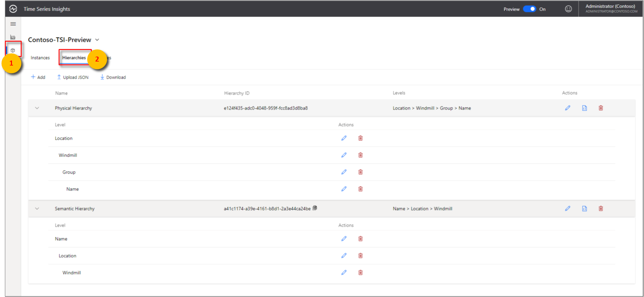644x297 pixels.
Task: Delete the Physical Hierarchy
Action: 601,108
